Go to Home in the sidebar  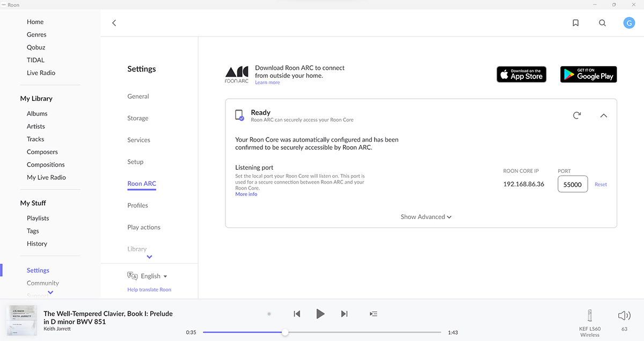coord(35,22)
